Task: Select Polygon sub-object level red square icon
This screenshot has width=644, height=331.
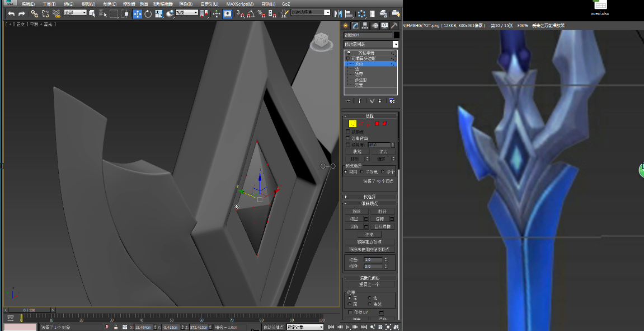Action: click(377, 123)
